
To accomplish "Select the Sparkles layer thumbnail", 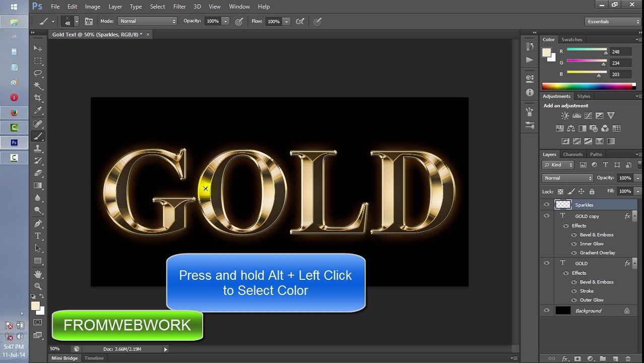I will tap(562, 205).
